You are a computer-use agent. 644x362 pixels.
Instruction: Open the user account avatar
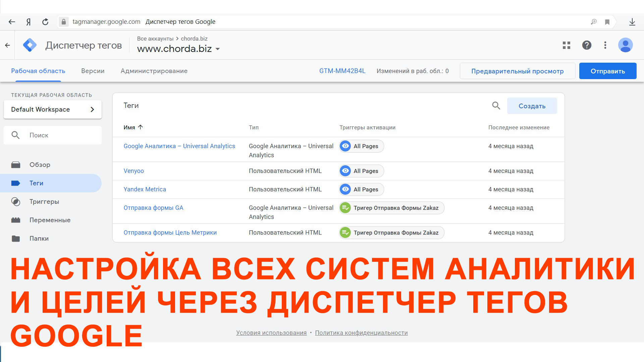[x=626, y=45]
